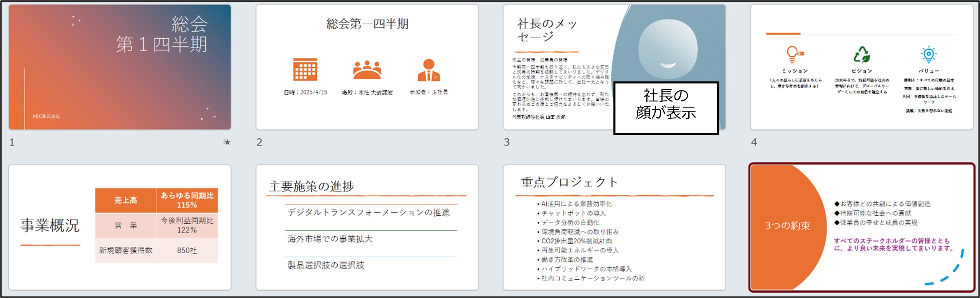Click slide number 1 label

point(12,142)
